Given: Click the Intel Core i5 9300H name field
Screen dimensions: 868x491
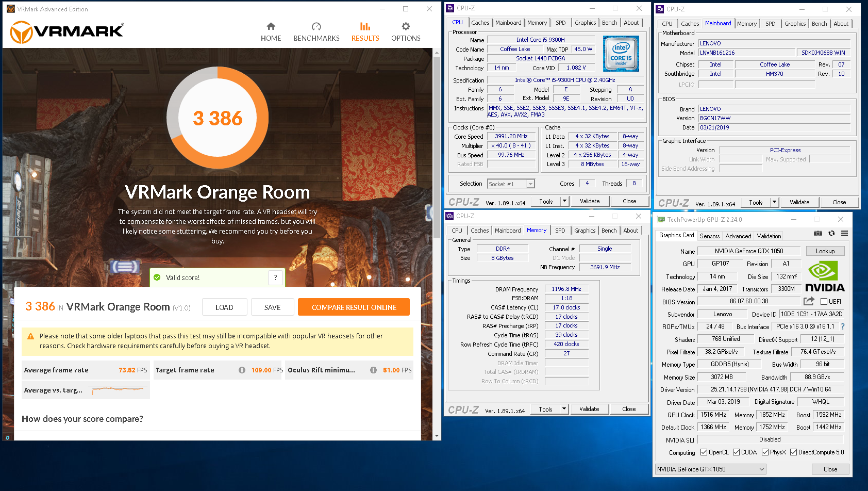Looking at the screenshot, I should [541, 40].
